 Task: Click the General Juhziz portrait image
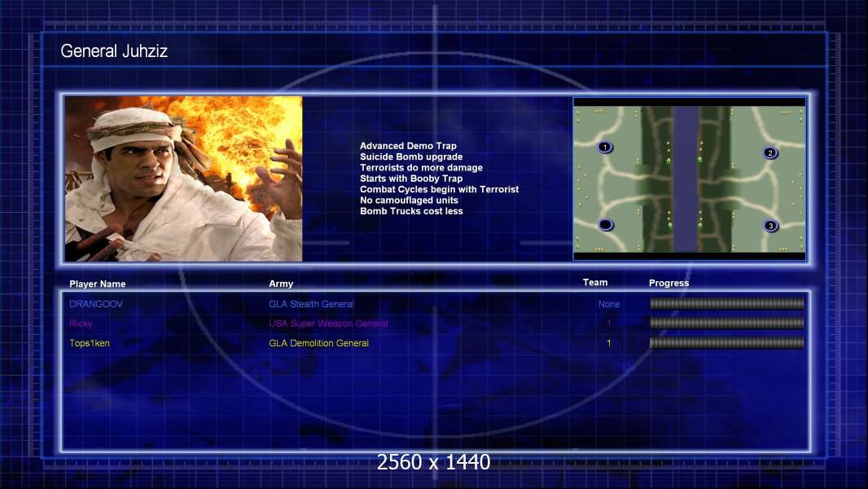tap(184, 178)
